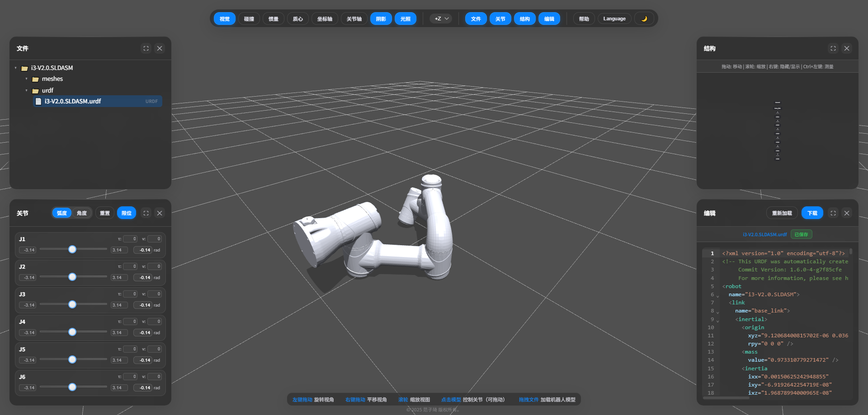The width and height of the screenshot is (868, 415).
Task: Open the +Z up-axis dropdown
Action: click(x=441, y=19)
